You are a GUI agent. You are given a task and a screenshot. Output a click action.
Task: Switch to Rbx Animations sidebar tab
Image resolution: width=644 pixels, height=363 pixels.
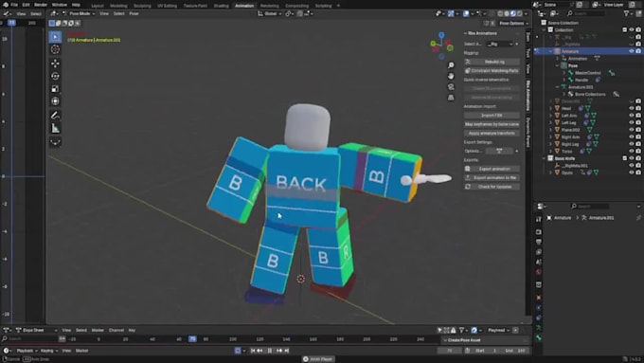coord(528,96)
